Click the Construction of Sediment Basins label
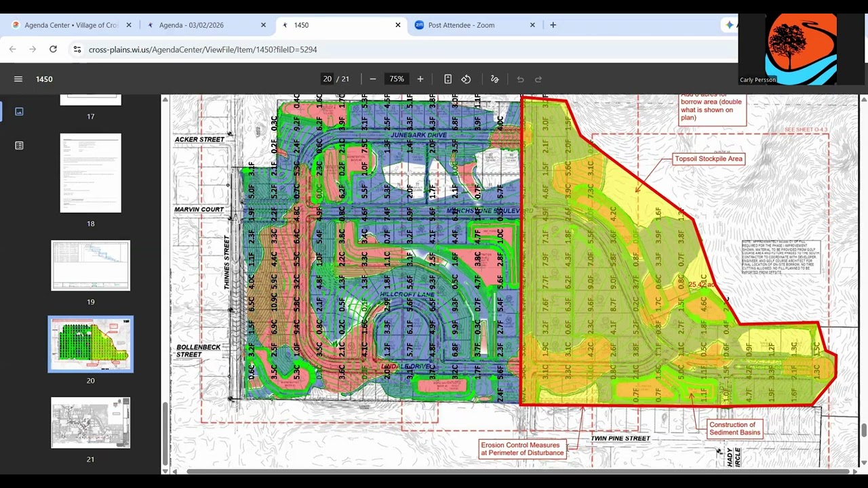The height and width of the screenshot is (488, 868). [735, 429]
